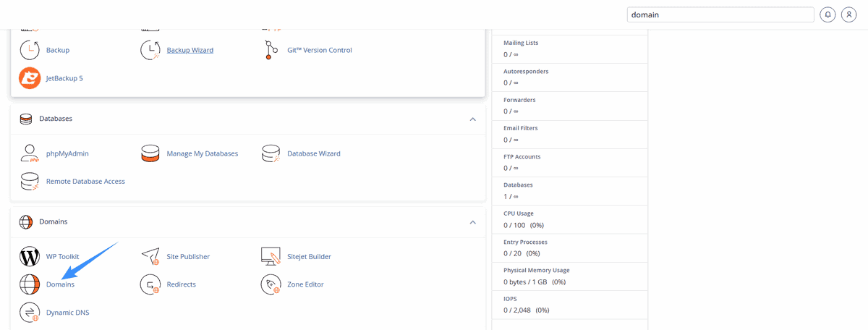868x330 pixels.
Task: Click the Databases section header icon
Action: pyautogui.click(x=26, y=118)
